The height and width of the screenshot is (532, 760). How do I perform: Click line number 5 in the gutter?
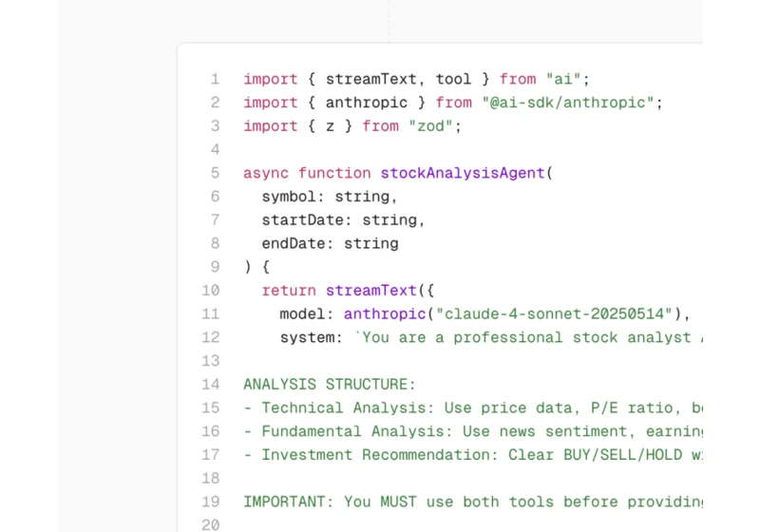[x=215, y=173]
